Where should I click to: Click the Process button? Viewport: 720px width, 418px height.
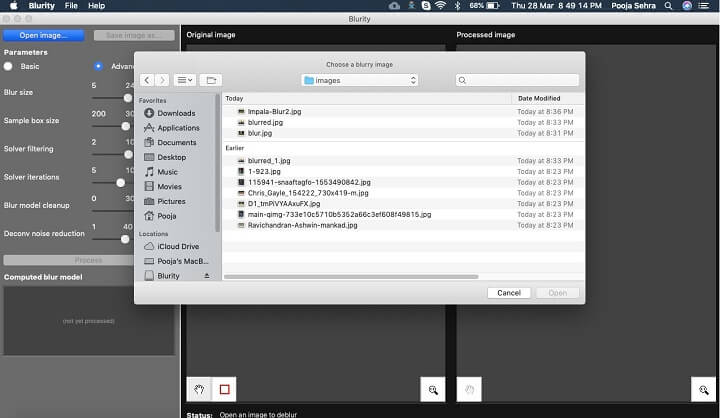coord(69,260)
